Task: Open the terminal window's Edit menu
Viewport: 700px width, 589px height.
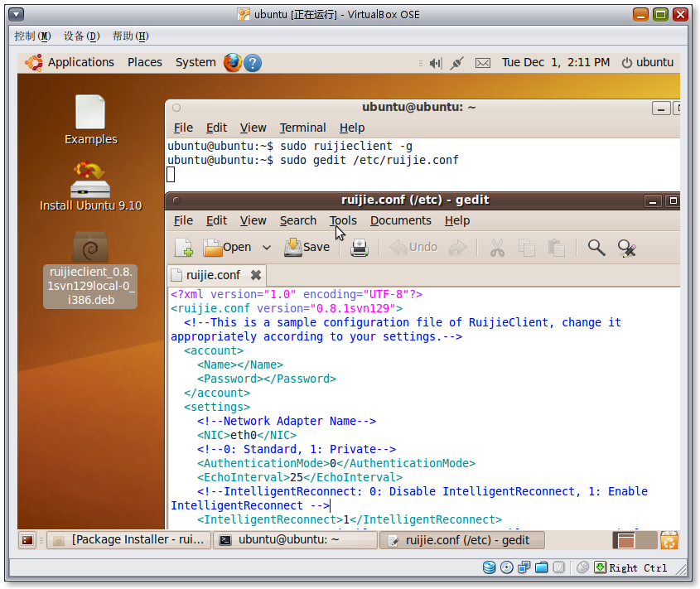Action: click(216, 128)
